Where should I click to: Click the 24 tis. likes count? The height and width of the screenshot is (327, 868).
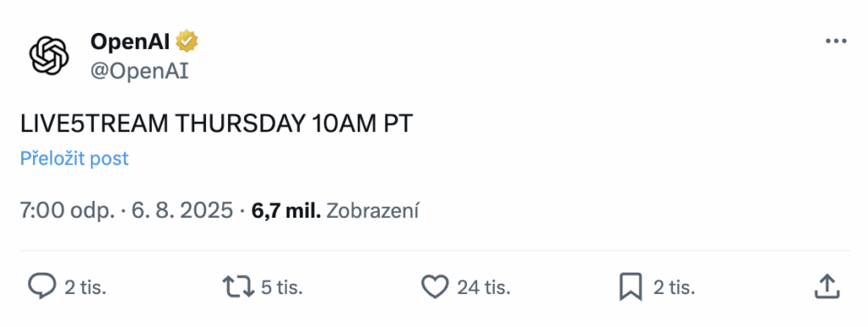tap(483, 287)
